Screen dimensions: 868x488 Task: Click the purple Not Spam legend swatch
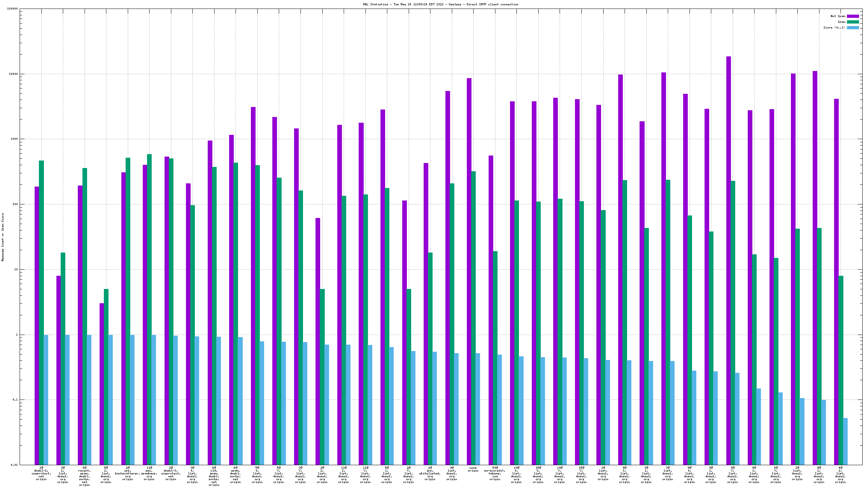(x=853, y=16)
